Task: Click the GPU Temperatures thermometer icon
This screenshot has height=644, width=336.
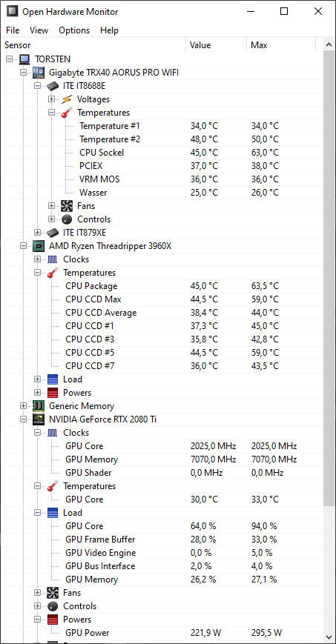Action: (x=52, y=486)
